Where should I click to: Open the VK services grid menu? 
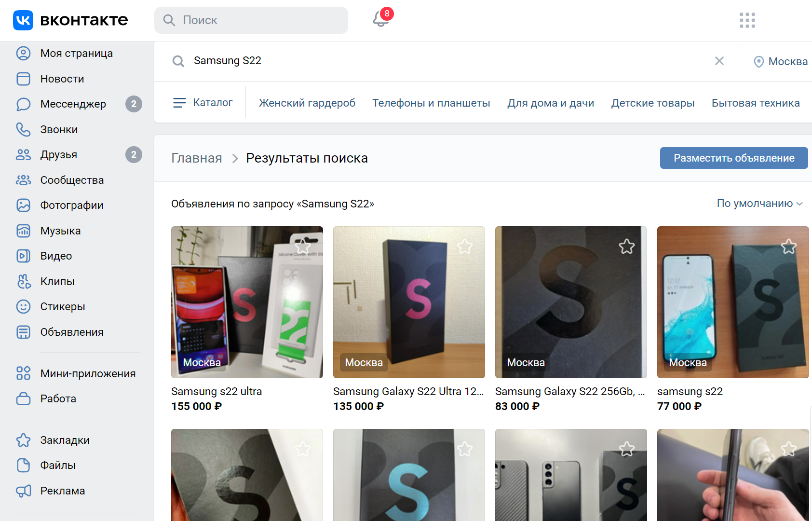[x=747, y=20]
